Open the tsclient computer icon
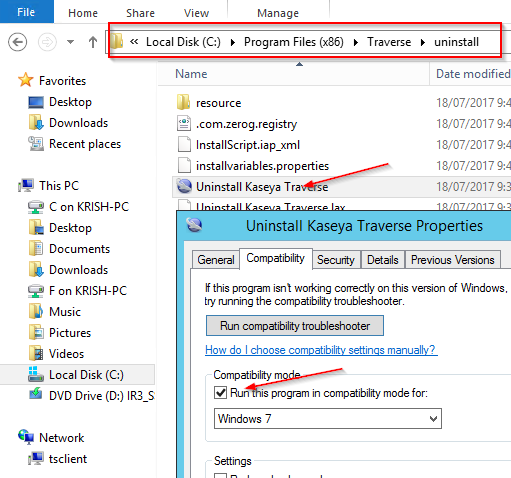Image resolution: width=511 pixels, height=478 pixels. click(36, 458)
